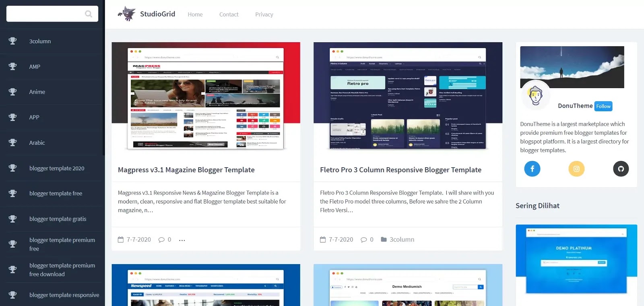Click the 7-7-2020 date on Fletro post
The height and width of the screenshot is (306, 644).
tap(341, 240)
